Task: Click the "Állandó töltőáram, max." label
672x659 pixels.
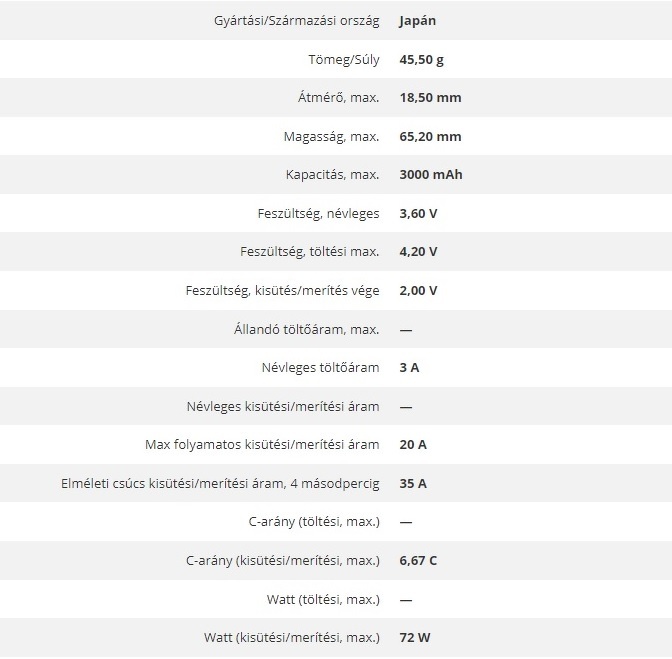Action: tap(304, 329)
